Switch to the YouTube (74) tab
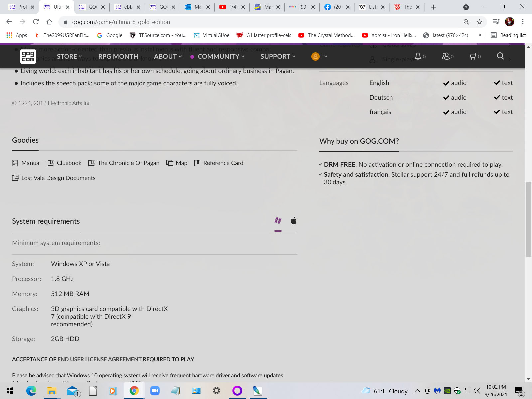This screenshot has width=532, height=399. click(x=232, y=7)
